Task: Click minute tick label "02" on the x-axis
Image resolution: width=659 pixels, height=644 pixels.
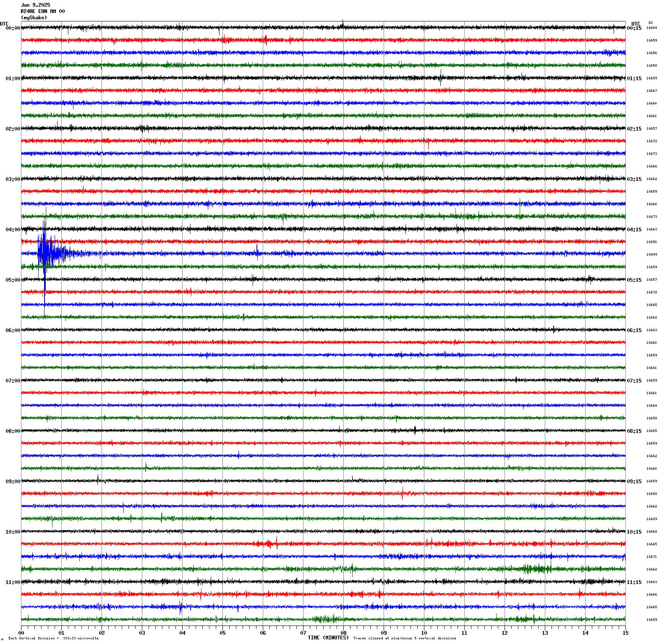Action: (x=102, y=633)
